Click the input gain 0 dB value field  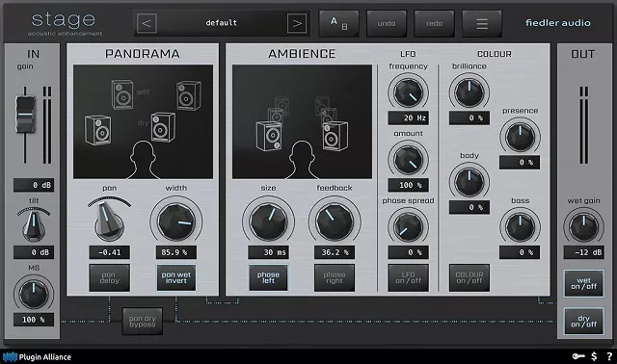(x=34, y=185)
